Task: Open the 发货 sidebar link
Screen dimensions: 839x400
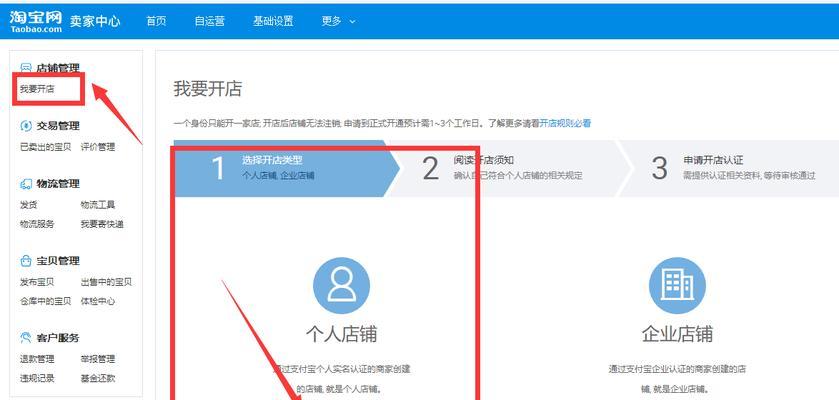Action: coord(28,205)
